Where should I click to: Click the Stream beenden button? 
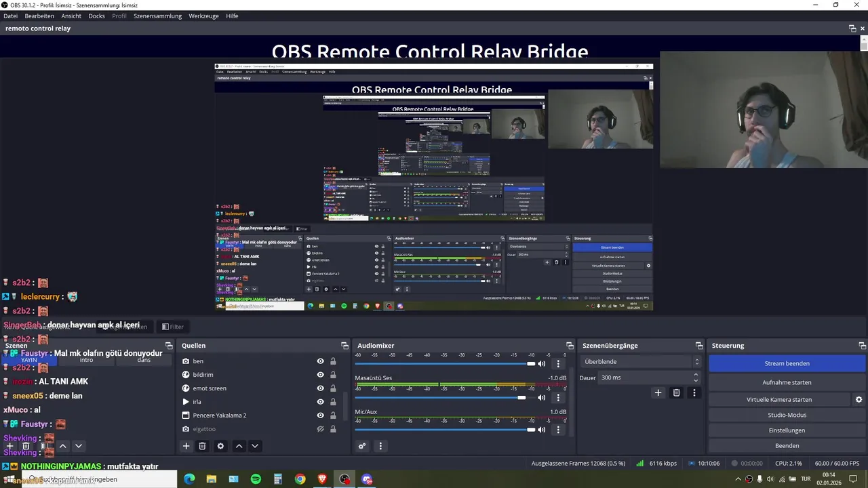pos(787,363)
